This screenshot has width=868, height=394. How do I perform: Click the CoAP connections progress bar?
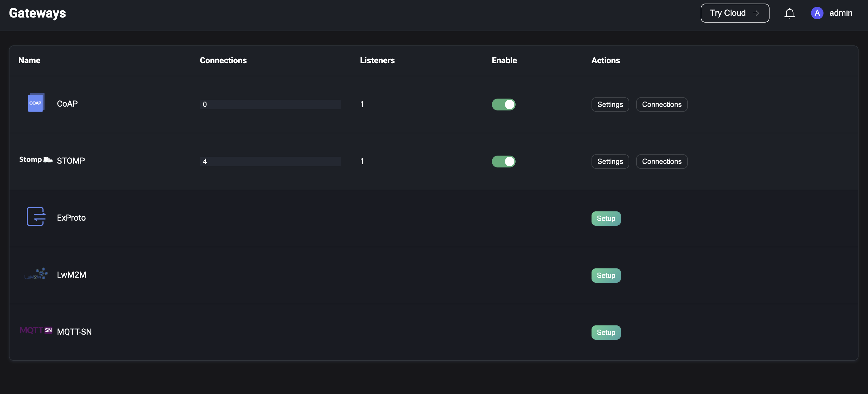(x=270, y=105)
